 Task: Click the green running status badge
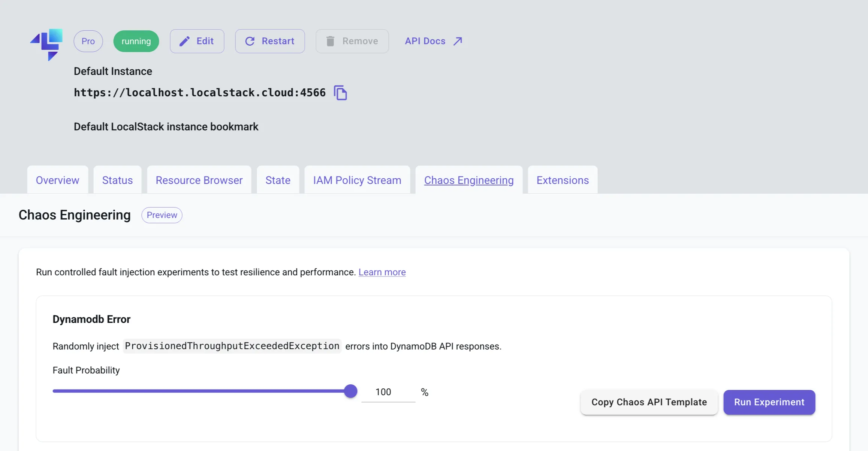point(136,41)
